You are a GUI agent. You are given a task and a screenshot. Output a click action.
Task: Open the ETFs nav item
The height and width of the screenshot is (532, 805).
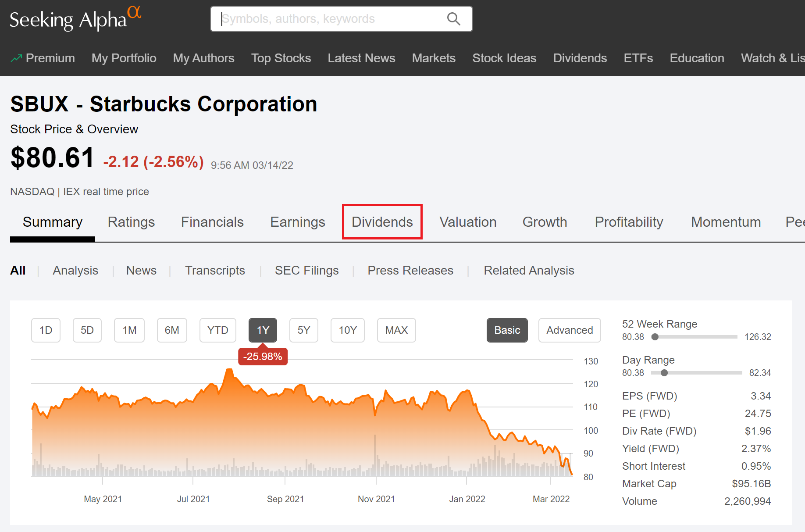638,58
